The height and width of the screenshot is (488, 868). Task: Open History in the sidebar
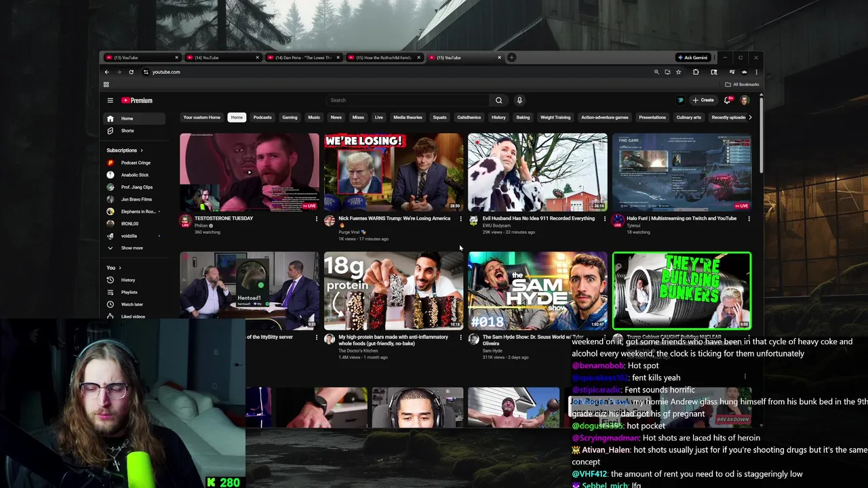click(x=134, y=280)
